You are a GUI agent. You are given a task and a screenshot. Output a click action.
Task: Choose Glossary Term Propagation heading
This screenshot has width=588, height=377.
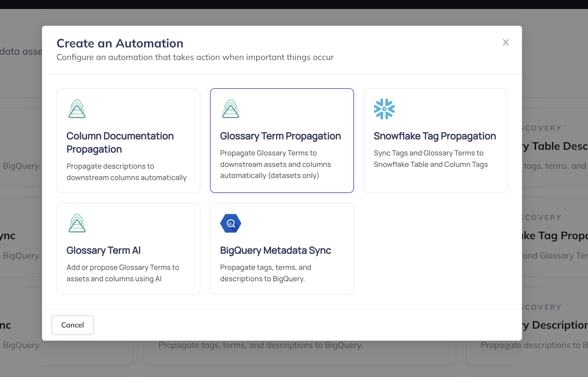[280, 136]
